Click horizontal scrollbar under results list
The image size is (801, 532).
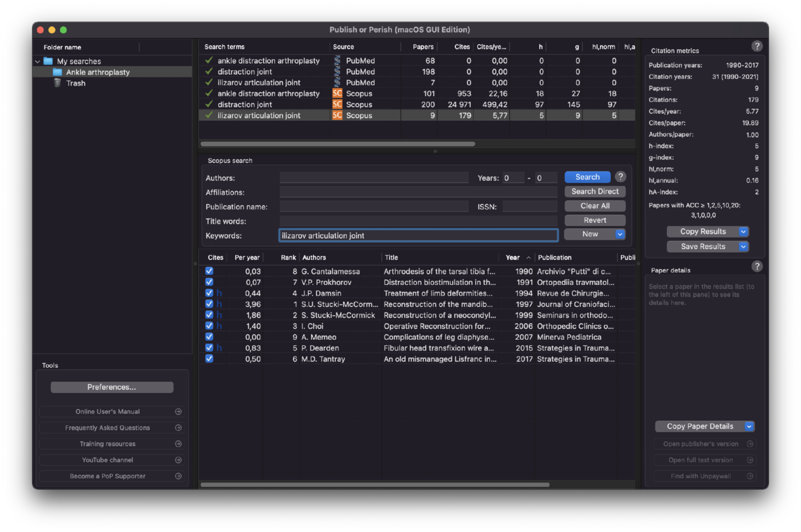pos(375,485)
